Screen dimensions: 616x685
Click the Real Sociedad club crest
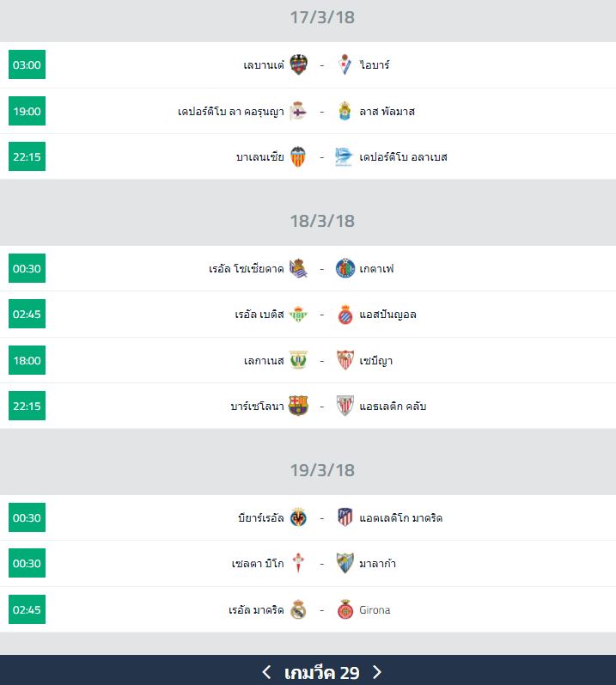click(x=298, y=268)
